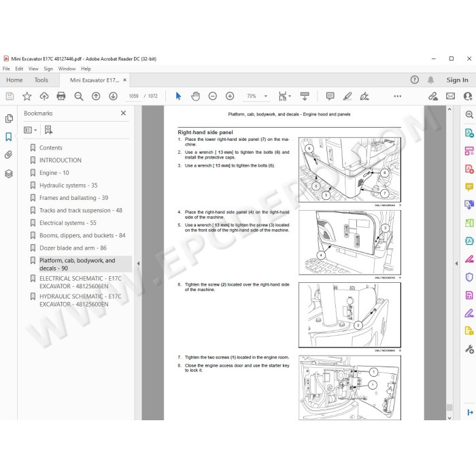Add file to Starred with star icon
The width and height of the screenshot is (476, 476).
tap(27, 97)
